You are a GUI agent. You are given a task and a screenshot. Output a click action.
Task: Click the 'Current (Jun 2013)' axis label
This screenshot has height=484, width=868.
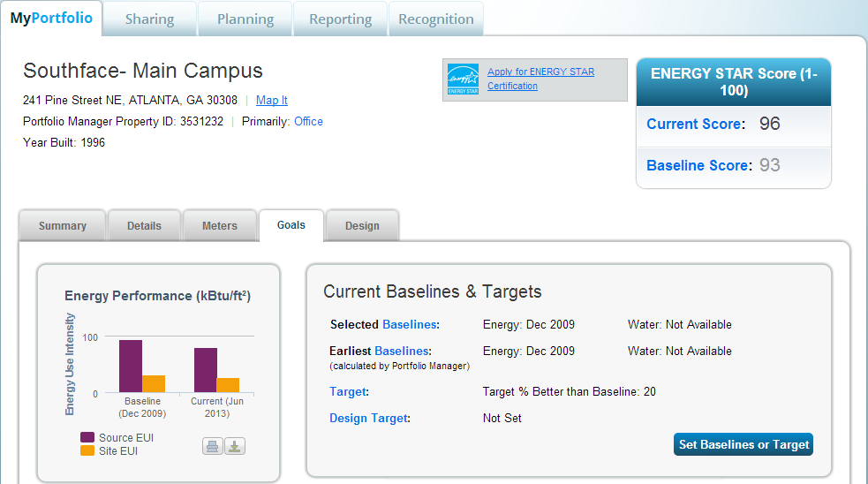pos(217,407)
